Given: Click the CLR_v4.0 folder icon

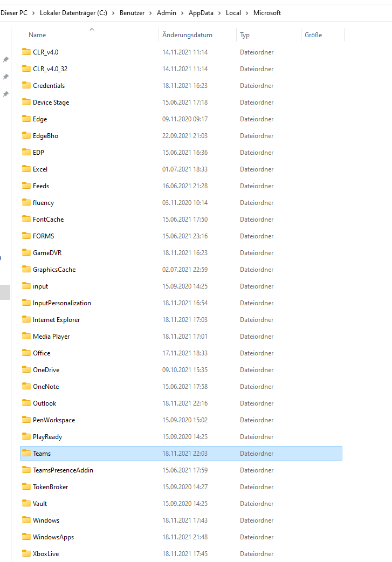Looking at the screenshot, I should click(26, 52).
